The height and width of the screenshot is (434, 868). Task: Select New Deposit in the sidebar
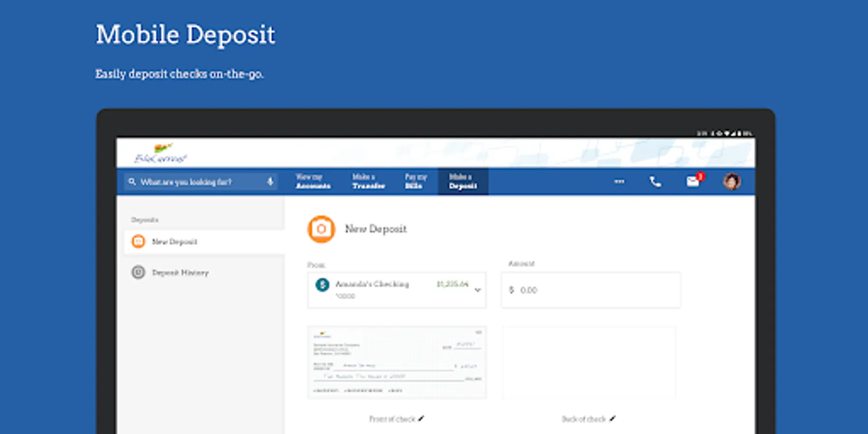[x=204, y=242]
